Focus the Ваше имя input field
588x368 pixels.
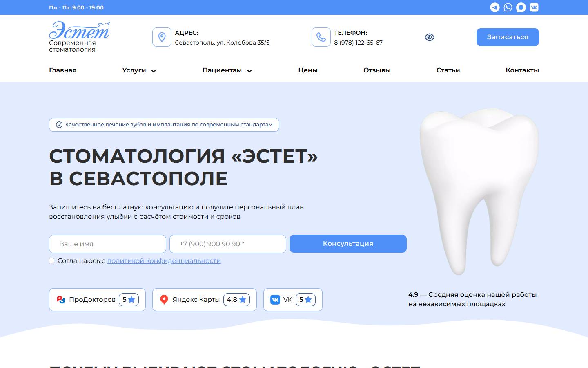pyautogui.click(x=107, y=244)
